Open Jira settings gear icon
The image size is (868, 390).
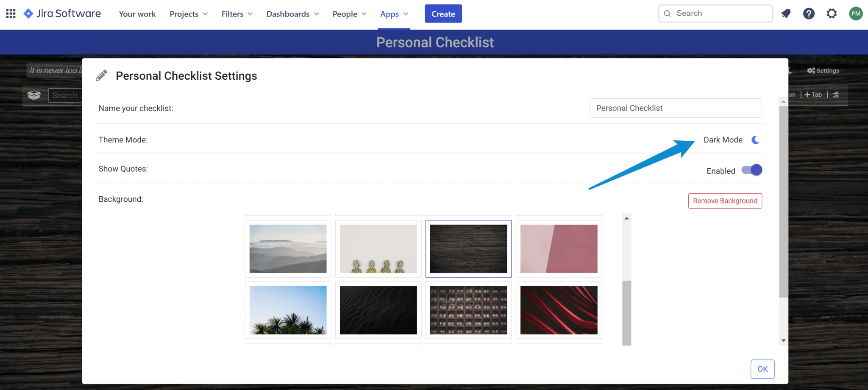[832, 14]
